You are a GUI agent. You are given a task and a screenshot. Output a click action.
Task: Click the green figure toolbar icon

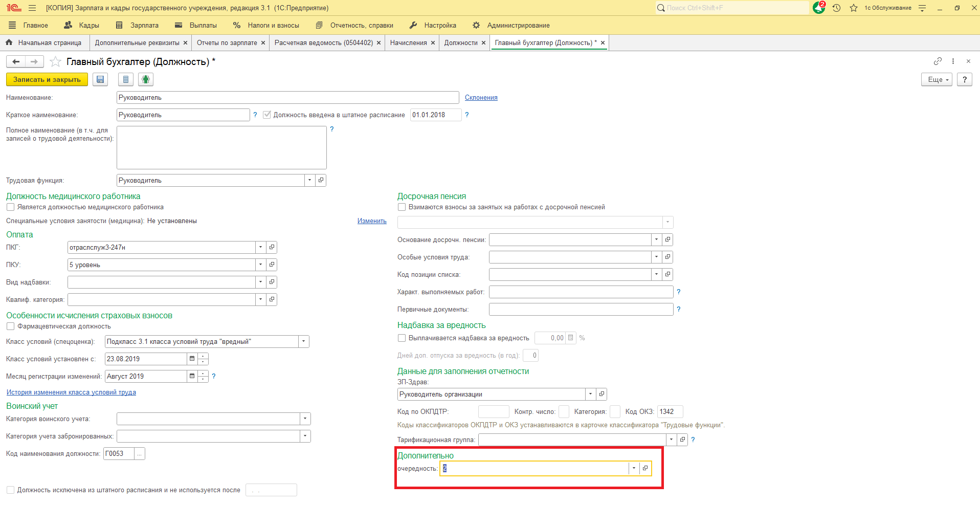point(146,79)
